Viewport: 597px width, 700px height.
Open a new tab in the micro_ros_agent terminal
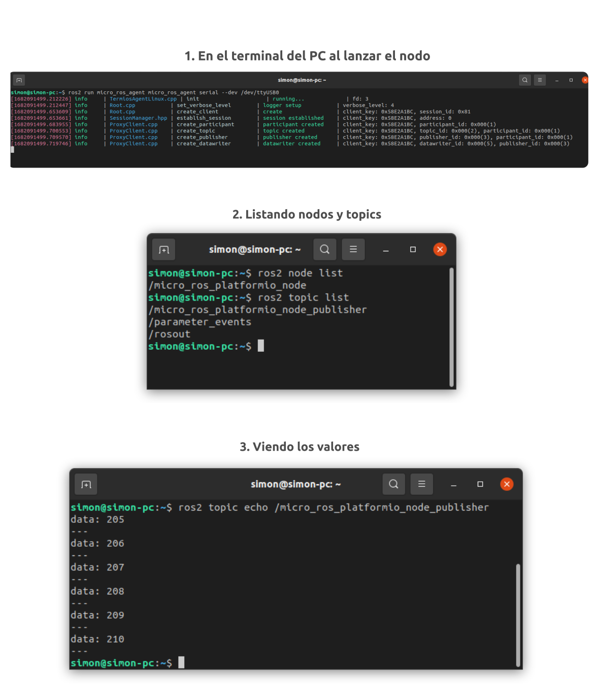click(19, 80)
